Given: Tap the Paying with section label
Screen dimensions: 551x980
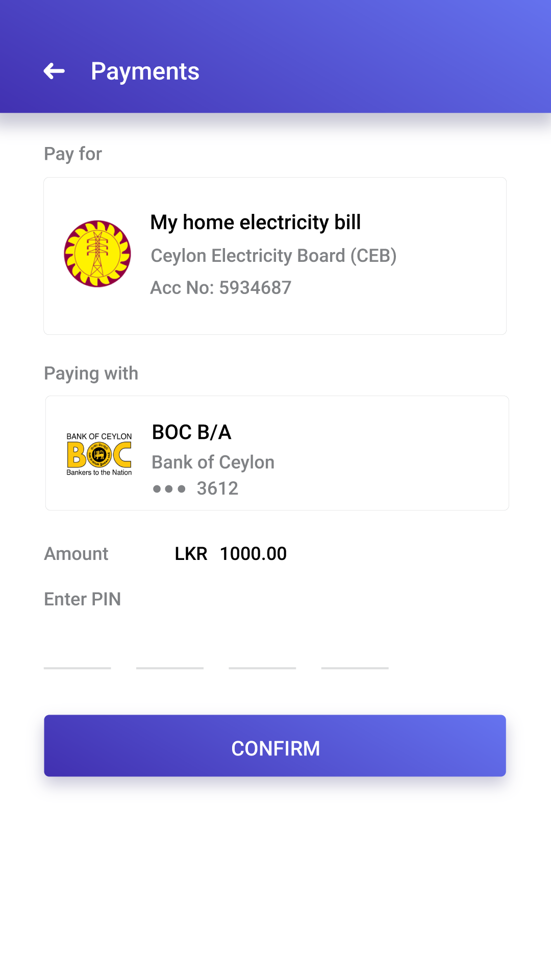Looking at the screenshot, I should coord(91,374).
